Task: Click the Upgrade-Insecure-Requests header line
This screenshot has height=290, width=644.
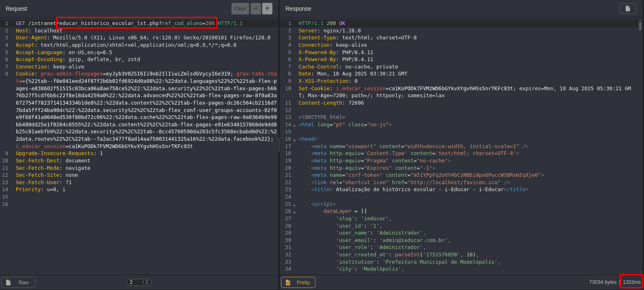Action: [x=59, y=153]
